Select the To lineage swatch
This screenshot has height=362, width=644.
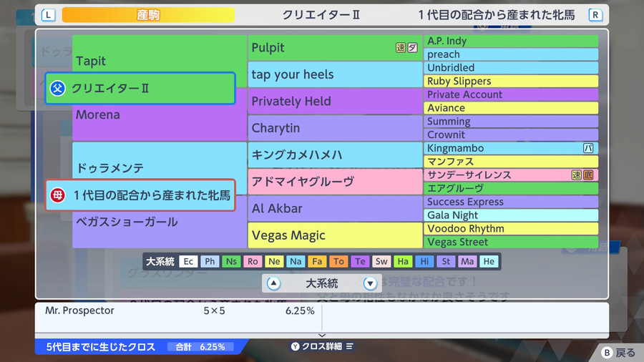pyautogui.click(x=338, y=261)
